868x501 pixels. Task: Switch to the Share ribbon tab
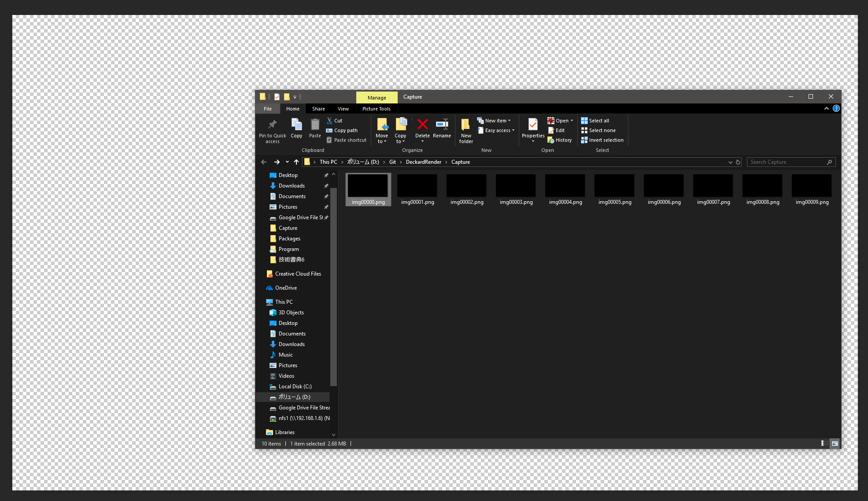coord(318,109)
